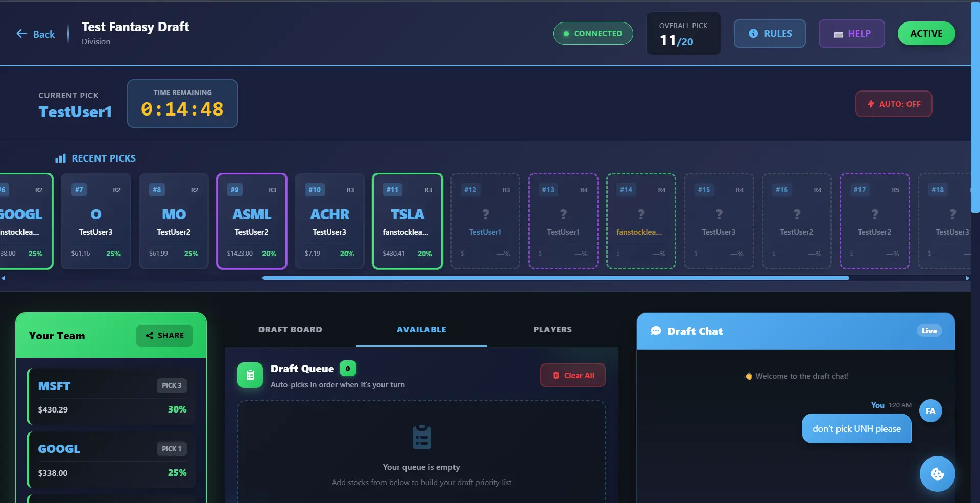Click the FA user avatar in chat

point(930,411)
